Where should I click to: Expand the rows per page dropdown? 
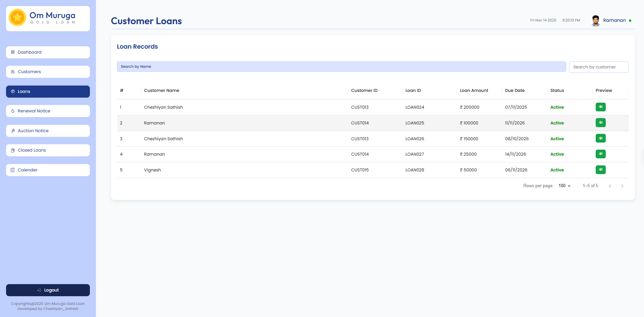(565, 186)
